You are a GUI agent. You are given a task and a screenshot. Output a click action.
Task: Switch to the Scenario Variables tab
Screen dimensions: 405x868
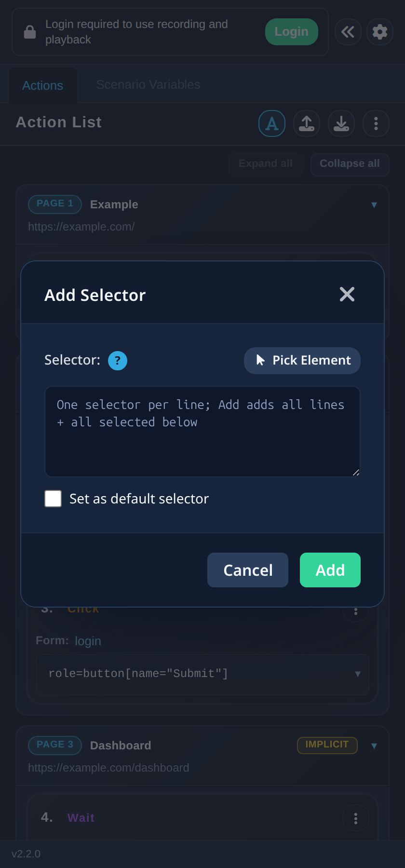pyautogui.click(x=148, y=85)
